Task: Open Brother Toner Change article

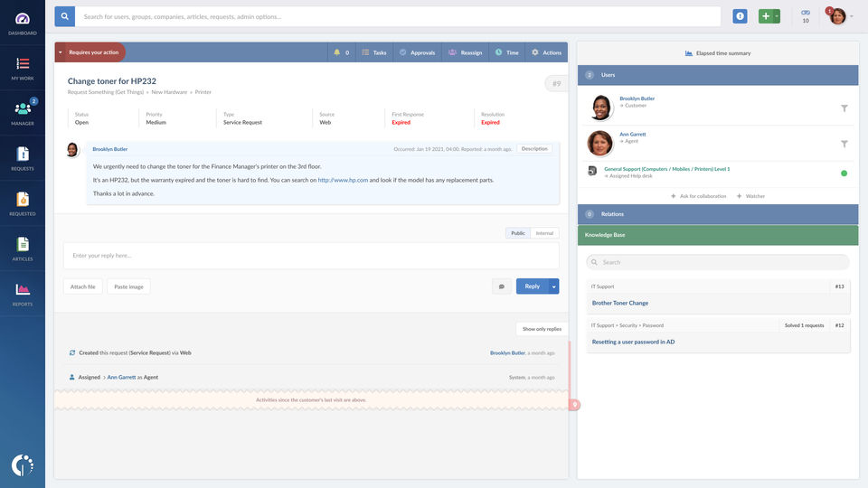Action: click(x=620, y=304)
